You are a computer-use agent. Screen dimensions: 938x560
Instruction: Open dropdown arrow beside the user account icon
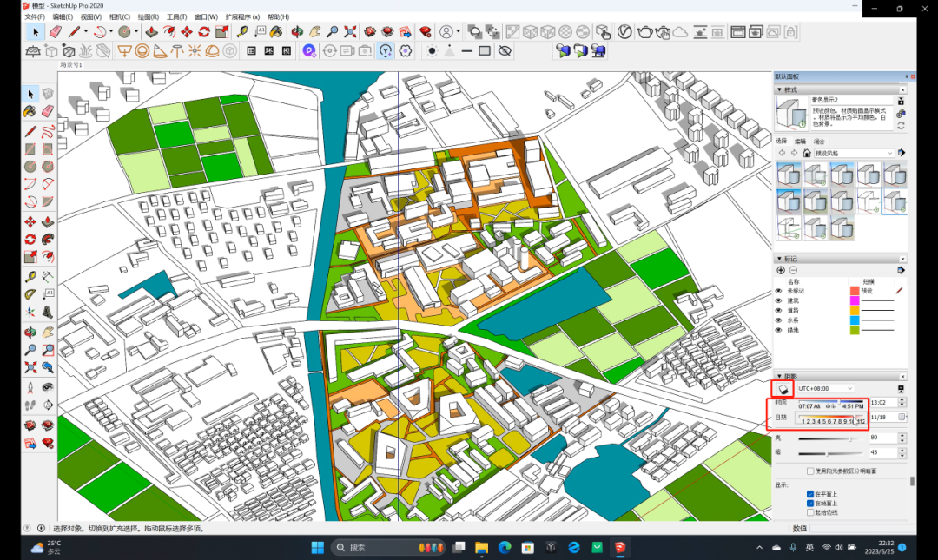(459, 32)
